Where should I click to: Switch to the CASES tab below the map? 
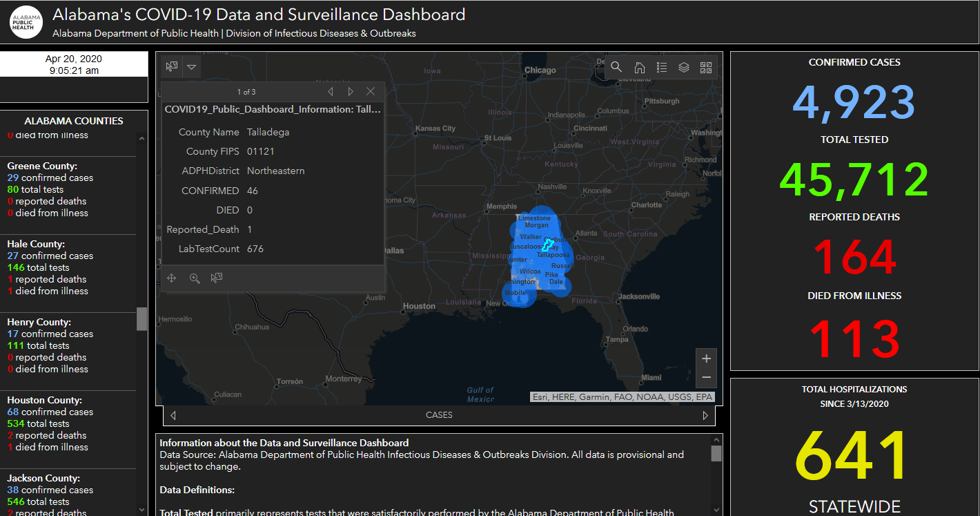[439, 414]
